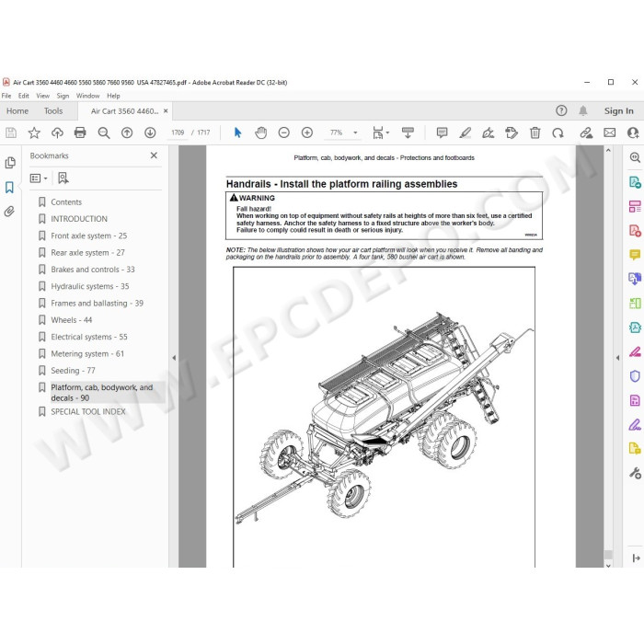Close the Air Cart document tab

pos(166,111)
